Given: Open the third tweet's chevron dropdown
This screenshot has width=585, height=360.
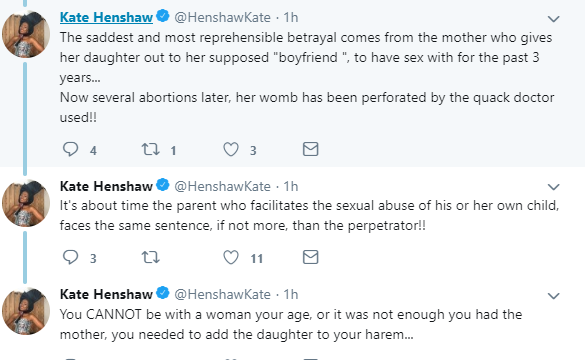Looking at the screenshot, I should [x=554, y=296].
